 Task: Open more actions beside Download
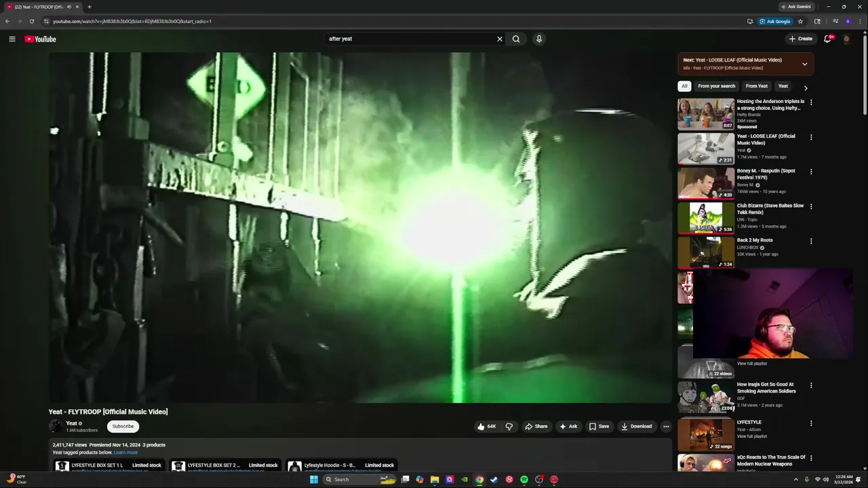coord(666,426)
